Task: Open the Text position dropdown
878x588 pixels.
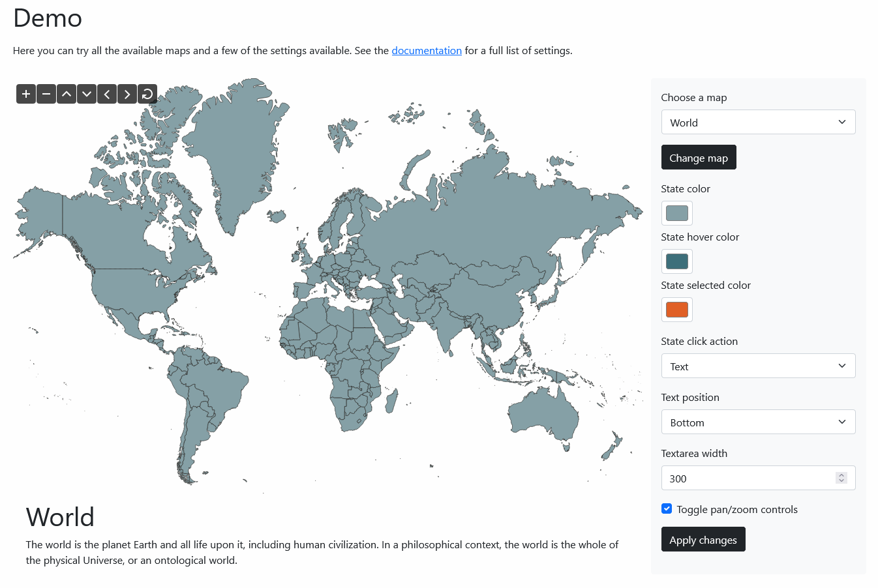Action: [x=758, y=422]
